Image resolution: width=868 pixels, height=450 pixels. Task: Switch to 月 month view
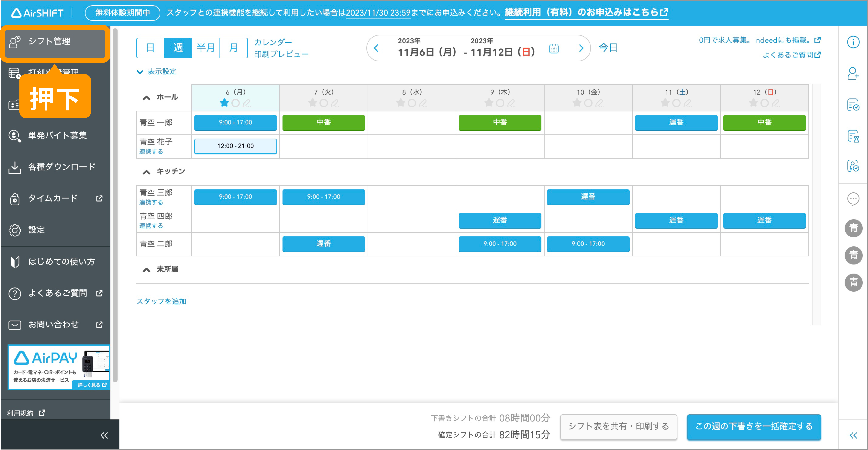[x=233, y=48]
